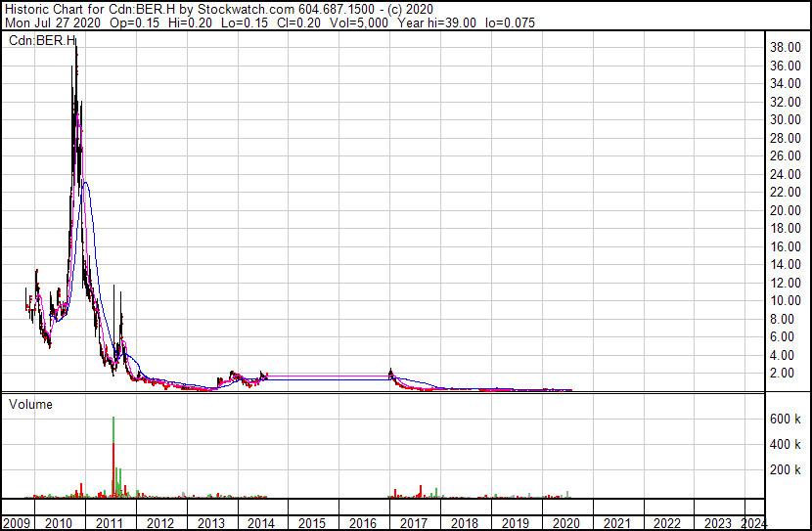
Task: Click the 36.00 price axis value
Action: (x=786, y=66)
